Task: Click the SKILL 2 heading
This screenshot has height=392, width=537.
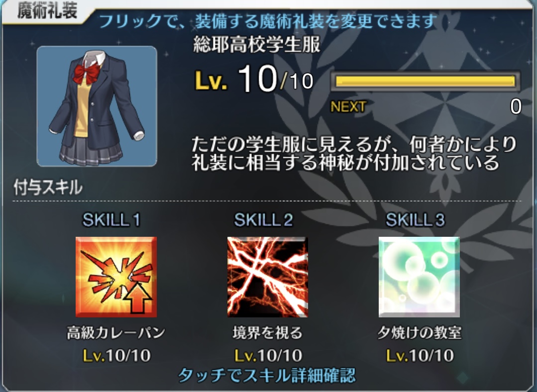Action: point(263,220)
